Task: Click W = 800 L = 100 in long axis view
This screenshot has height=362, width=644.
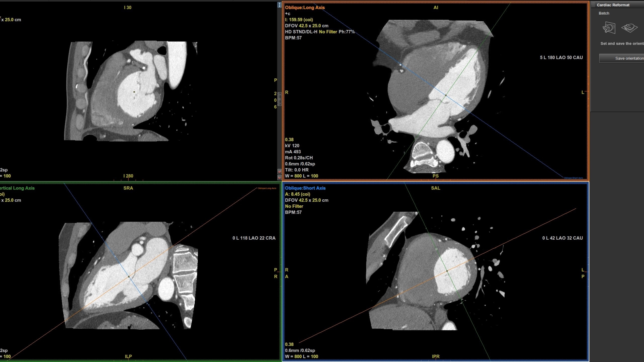Action: (x=301, y=176)
